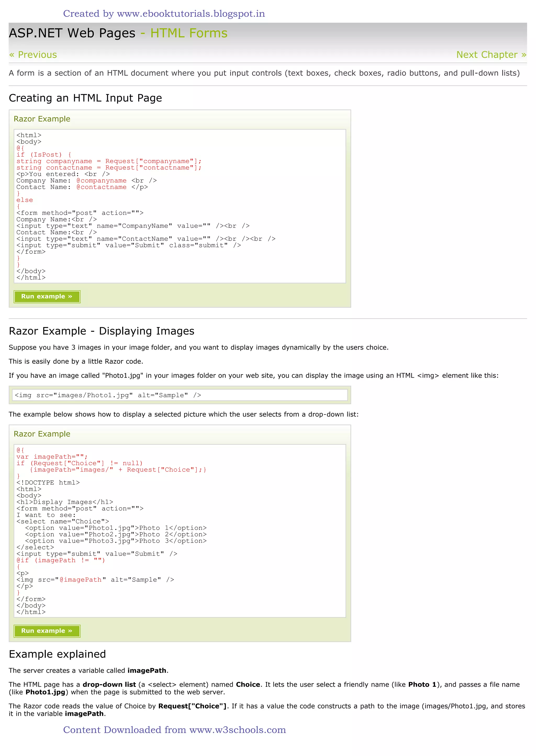Click the intro sentence 'A form is a section of an HTML document'
The image size is (536, 756).
tap(264, 73)
